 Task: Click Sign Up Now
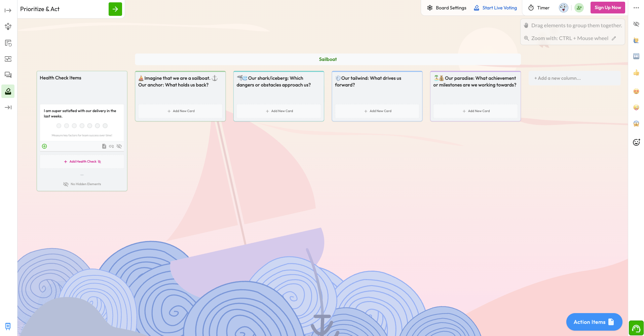608,8
